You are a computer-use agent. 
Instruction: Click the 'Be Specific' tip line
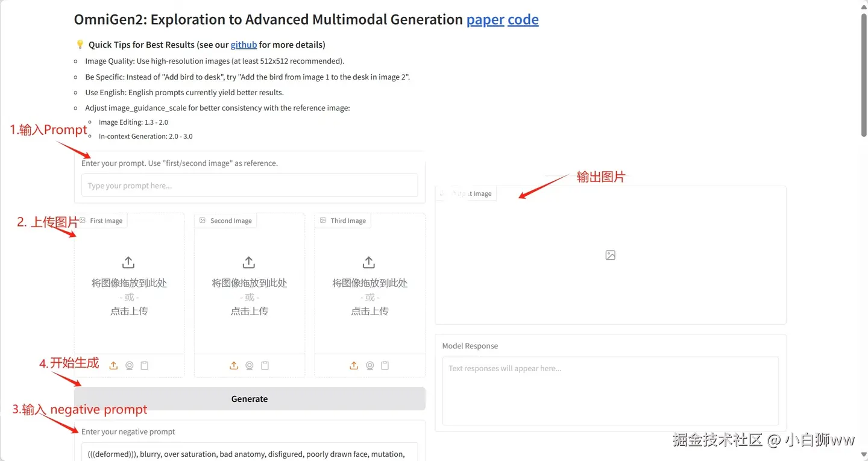click(x=248, y=77)
